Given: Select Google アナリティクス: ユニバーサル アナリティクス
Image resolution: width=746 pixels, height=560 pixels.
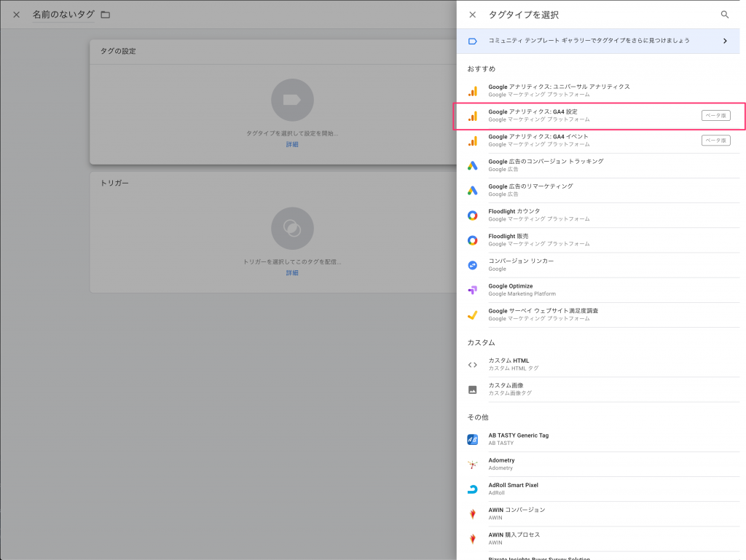Looking at the screenshot, I should pyautogui.click(x=598, y=91).
